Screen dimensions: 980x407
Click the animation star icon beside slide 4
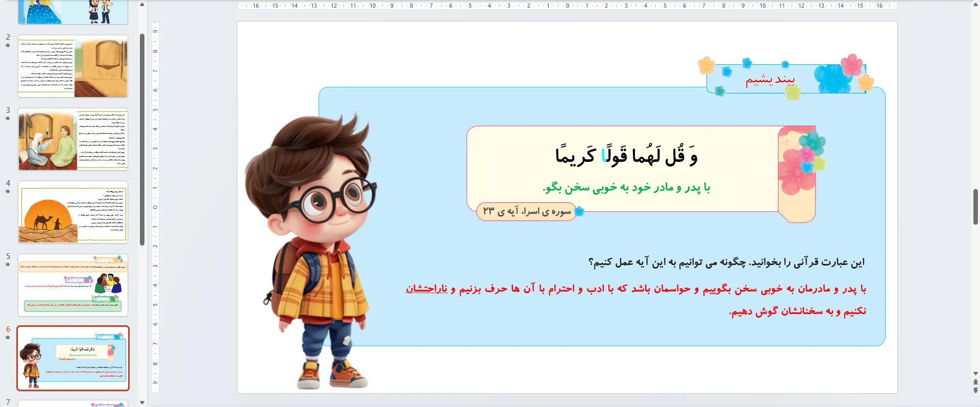click(8, 191)
